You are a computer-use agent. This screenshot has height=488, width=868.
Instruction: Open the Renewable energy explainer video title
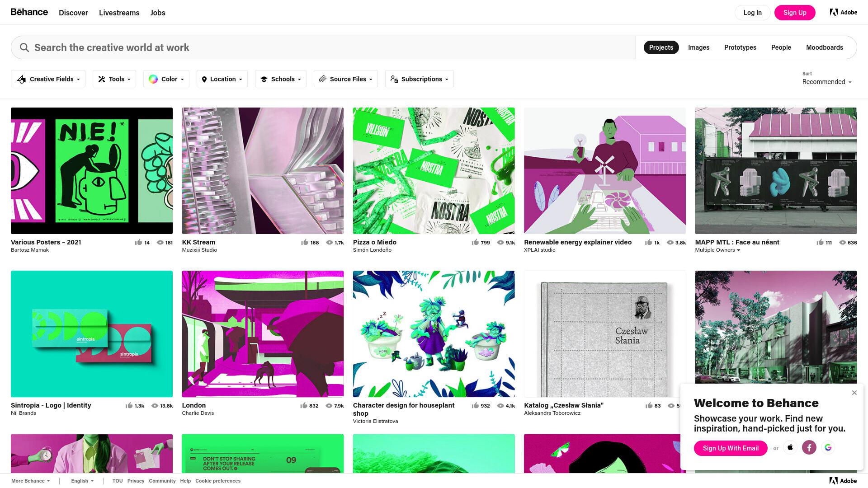(578, 242)
